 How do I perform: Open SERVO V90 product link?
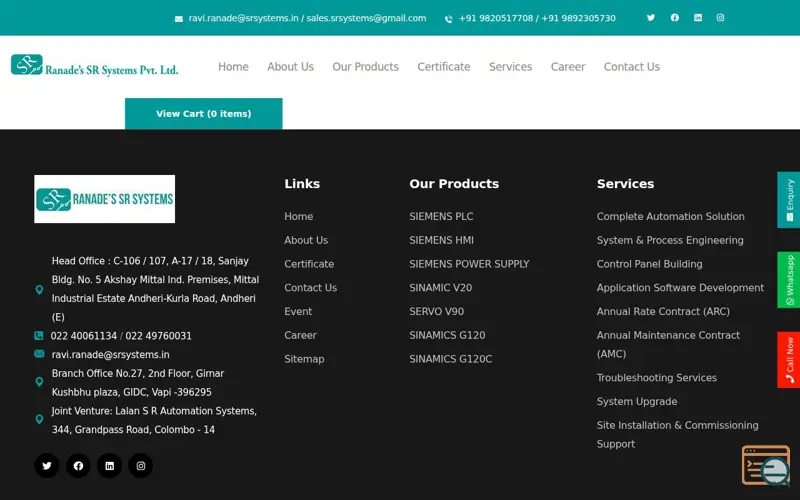coord(437,312)
